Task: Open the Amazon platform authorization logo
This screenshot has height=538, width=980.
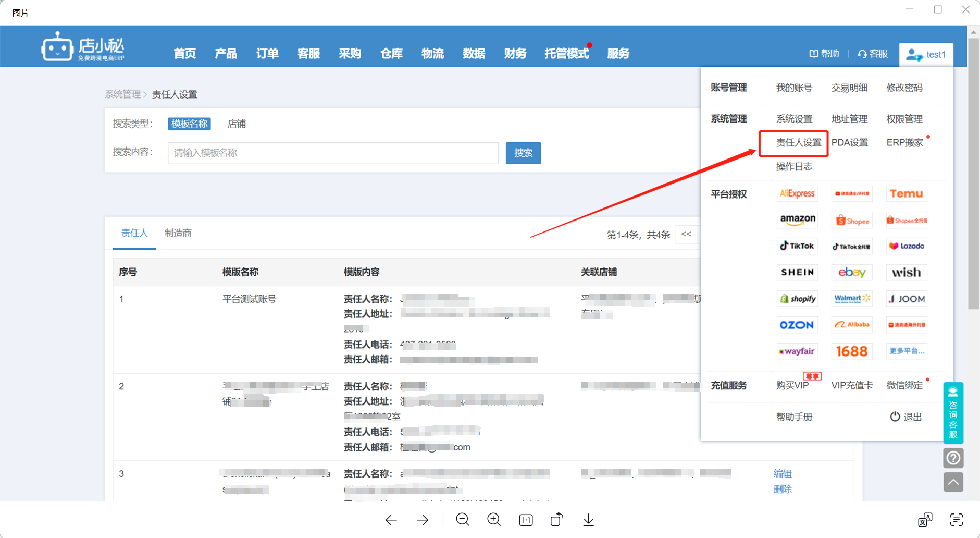Action: pos(797,220)
